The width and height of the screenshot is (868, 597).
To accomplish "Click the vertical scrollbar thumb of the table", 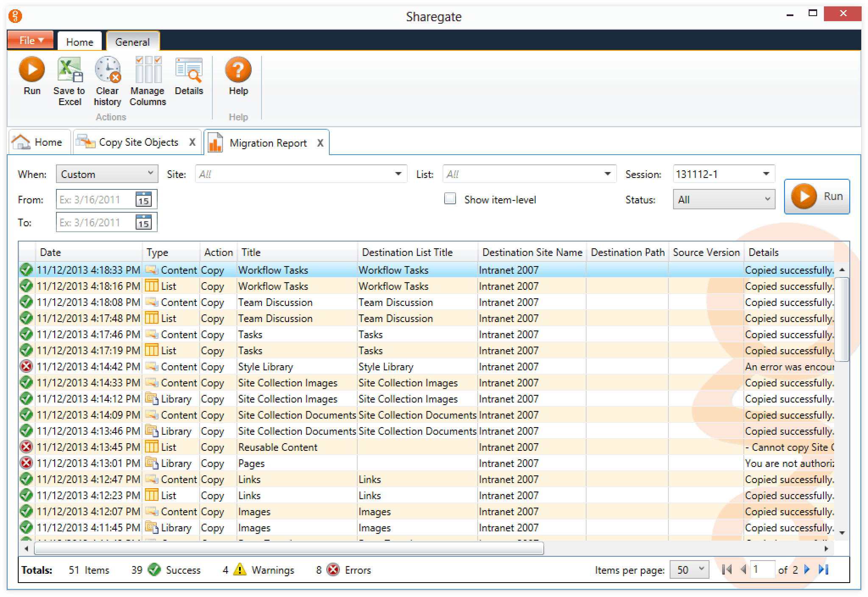I will 842,319.
